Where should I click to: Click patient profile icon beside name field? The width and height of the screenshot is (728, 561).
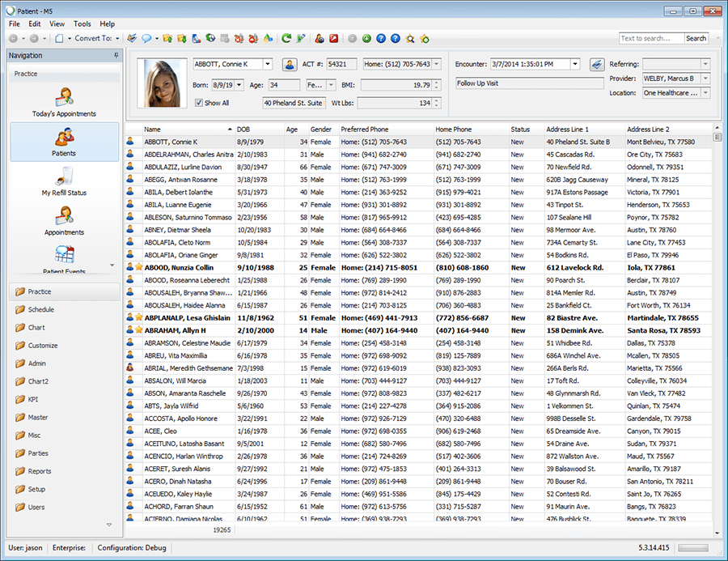coord(289,64)
